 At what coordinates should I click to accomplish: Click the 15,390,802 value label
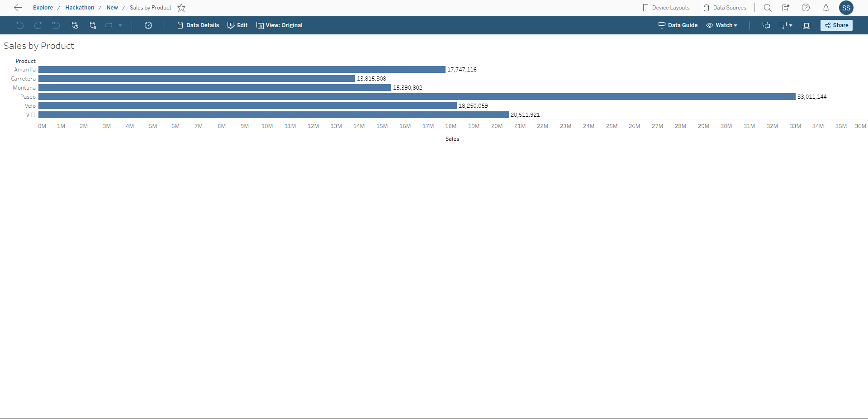408,88
